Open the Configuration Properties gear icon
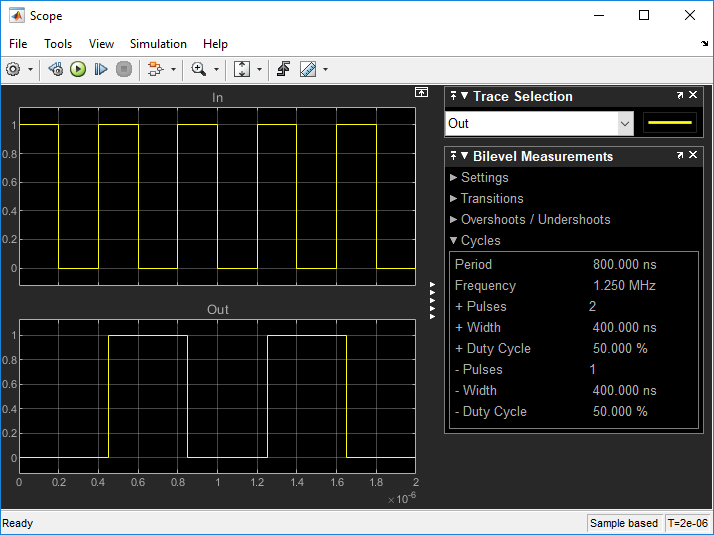Viewport: 714px width, 535px height. point(14,69)
